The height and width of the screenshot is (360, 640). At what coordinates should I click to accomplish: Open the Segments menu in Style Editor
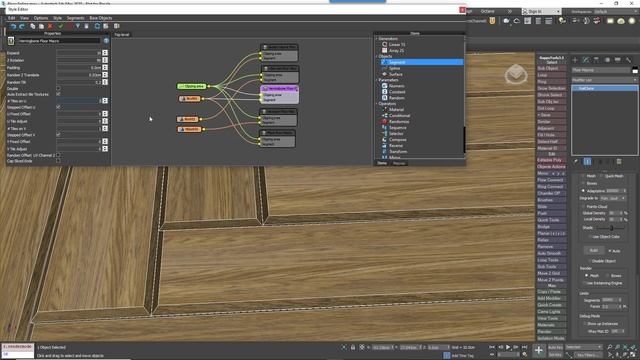[x=76, y=18]
